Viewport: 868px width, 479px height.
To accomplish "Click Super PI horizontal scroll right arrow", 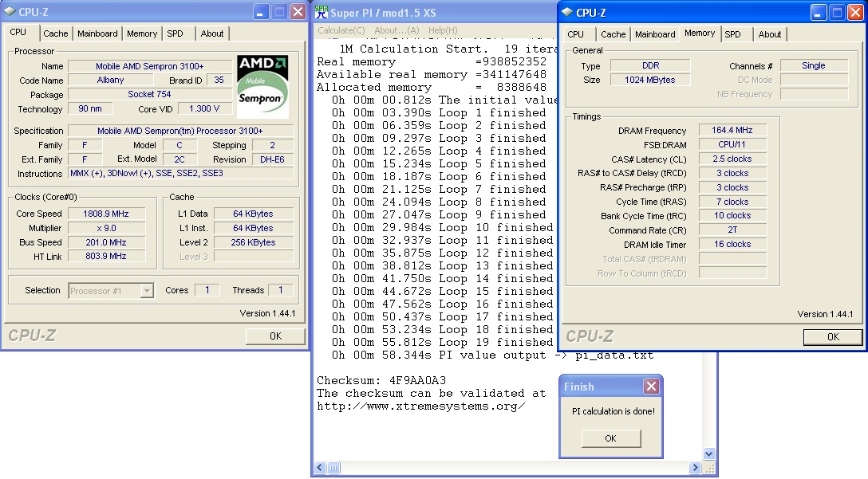I will (x=696, y=468).
